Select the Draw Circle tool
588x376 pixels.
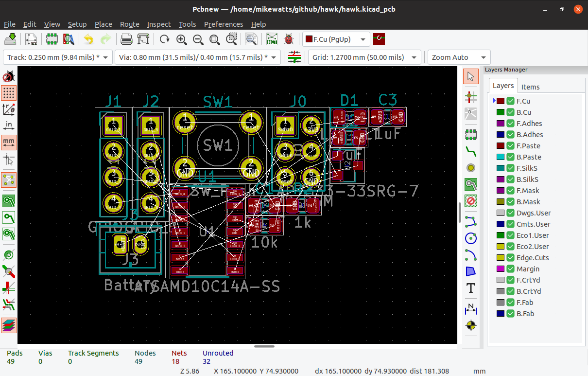[x=470, y=238]
